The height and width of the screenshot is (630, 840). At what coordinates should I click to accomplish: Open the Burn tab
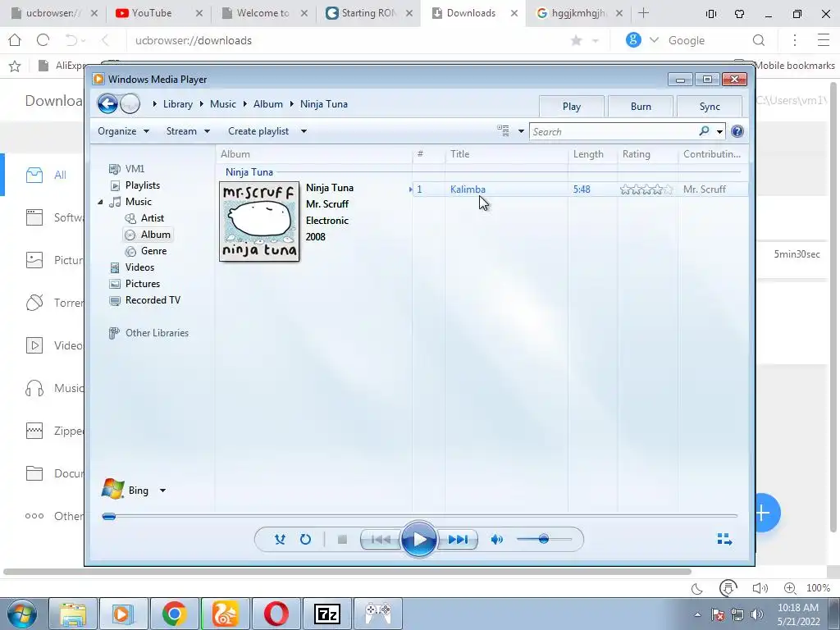click(641, 106)
